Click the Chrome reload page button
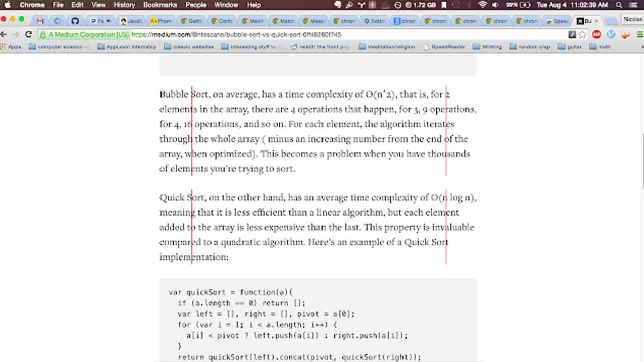 [29, 35]
